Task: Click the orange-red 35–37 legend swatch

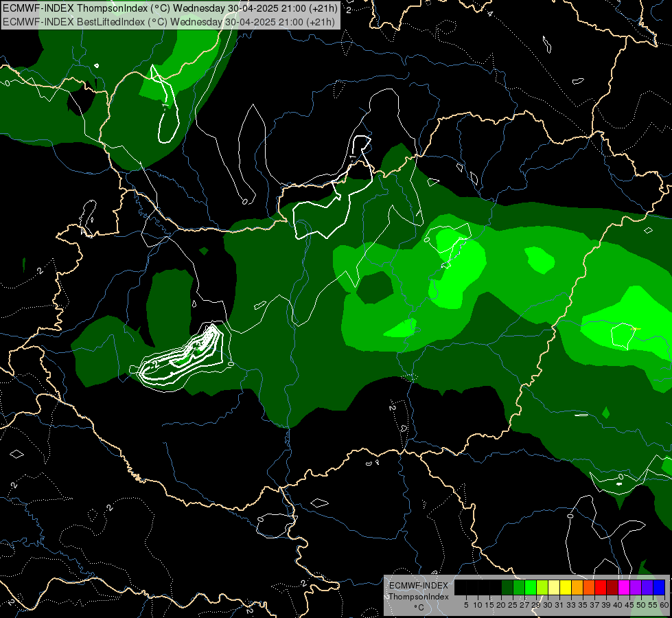Action: click(589, 587)
